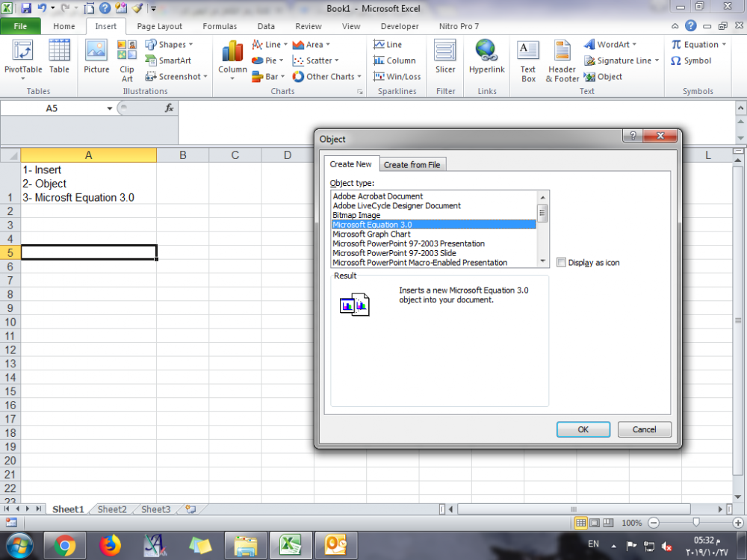Switch to the Formulas tab
The image size is (747, 560).
220,26
